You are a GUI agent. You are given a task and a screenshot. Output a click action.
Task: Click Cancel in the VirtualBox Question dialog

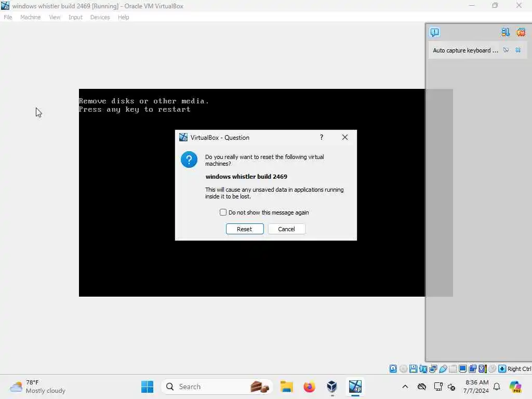(x=287, y=229)
